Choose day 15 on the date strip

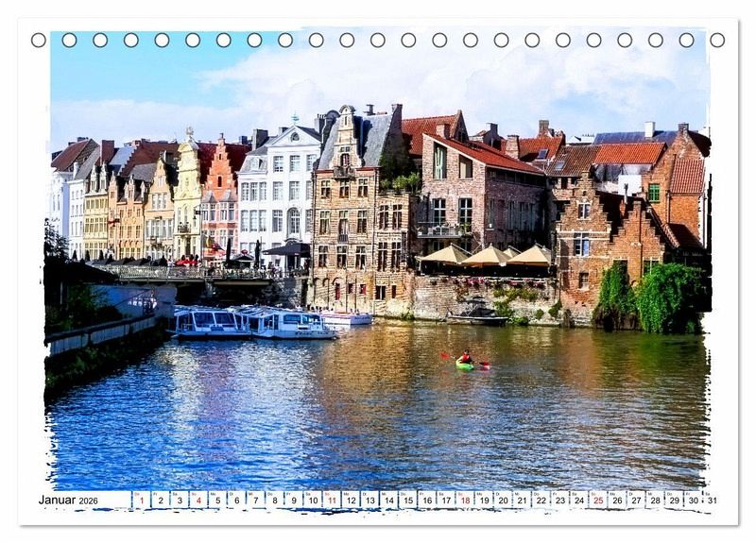click(408, 500)
